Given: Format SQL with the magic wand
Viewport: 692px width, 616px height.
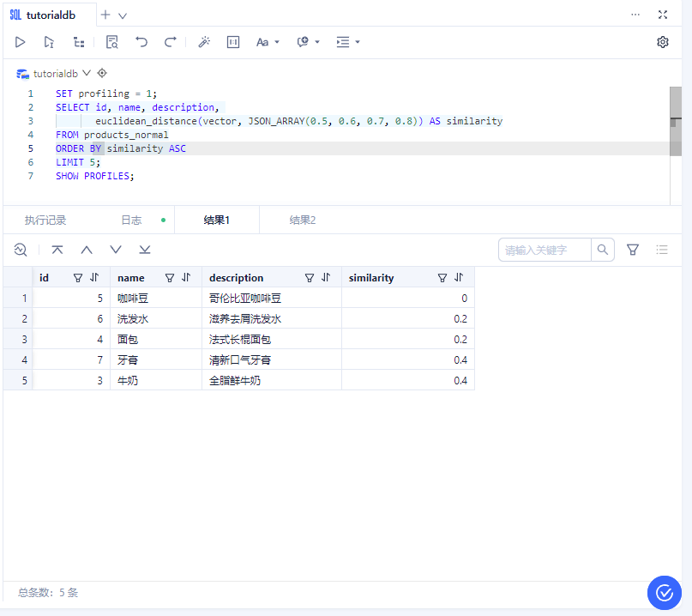Looking at the screenshot, I should [204, 42].
